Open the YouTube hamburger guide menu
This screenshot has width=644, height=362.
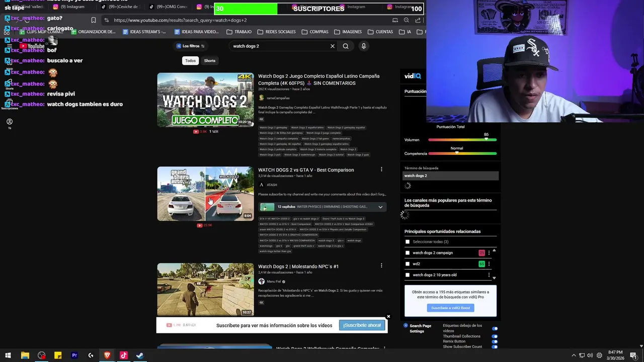(9, 46)
